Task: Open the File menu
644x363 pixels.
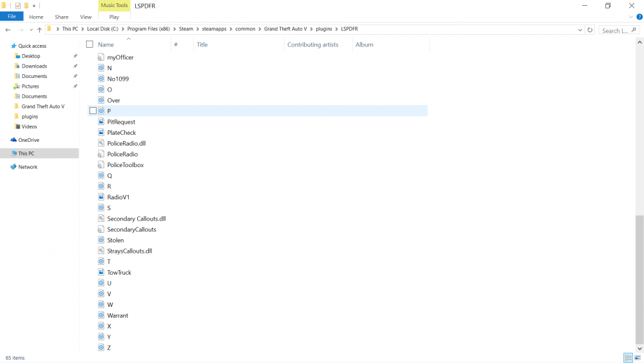Action: [12, 17]
